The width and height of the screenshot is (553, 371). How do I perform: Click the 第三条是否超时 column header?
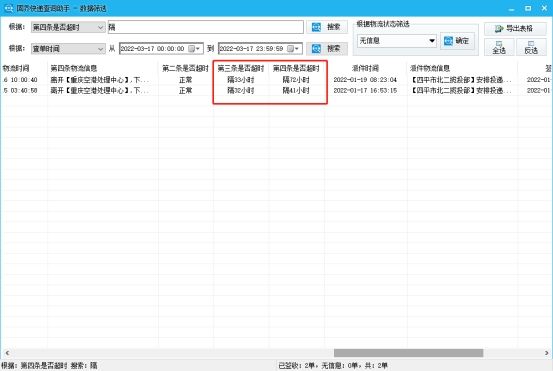tap(241, 68)
